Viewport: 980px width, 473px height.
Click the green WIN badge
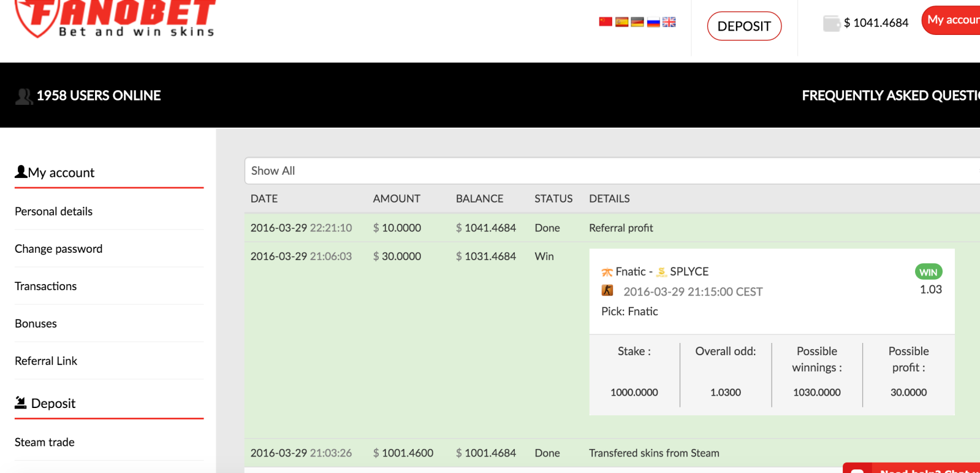click(929, 272)
